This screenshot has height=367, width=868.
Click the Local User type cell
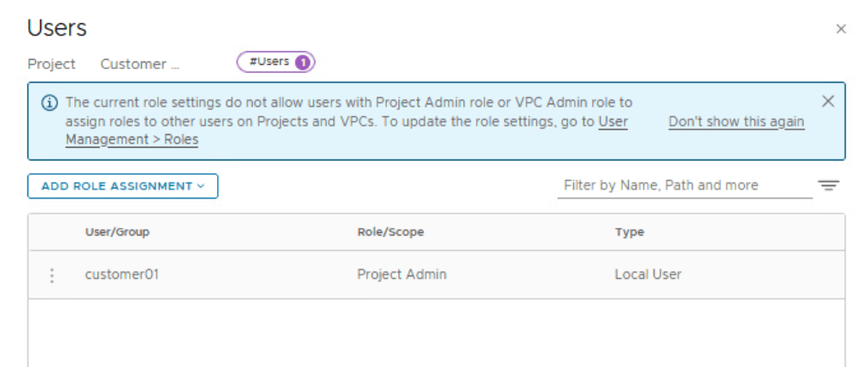[x=648, y=275]
